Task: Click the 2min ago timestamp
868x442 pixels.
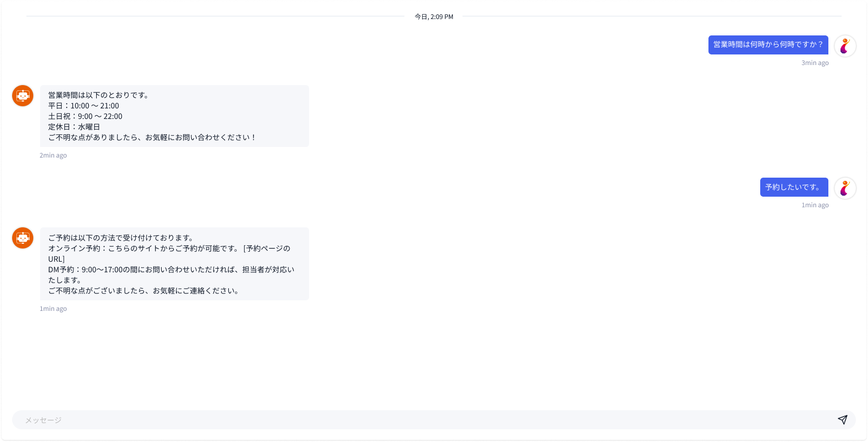Action: (53, 155)
